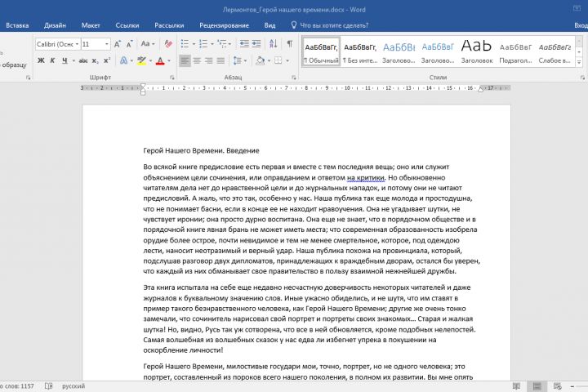Apply red font color
Screen dimensions: 588x392
tap(160, 60)
